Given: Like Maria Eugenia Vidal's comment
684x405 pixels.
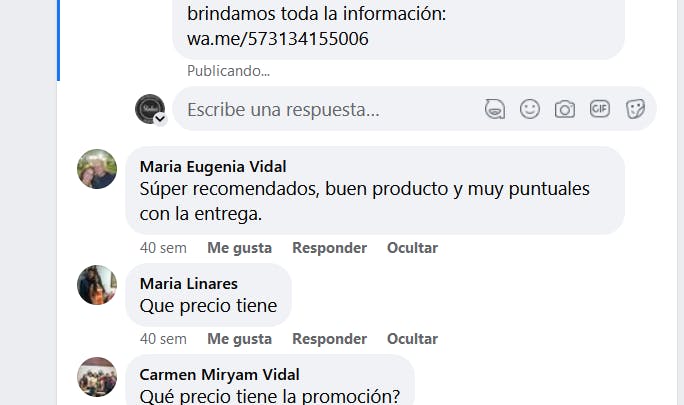Looking at the screenshot, I should coord(239,248).
